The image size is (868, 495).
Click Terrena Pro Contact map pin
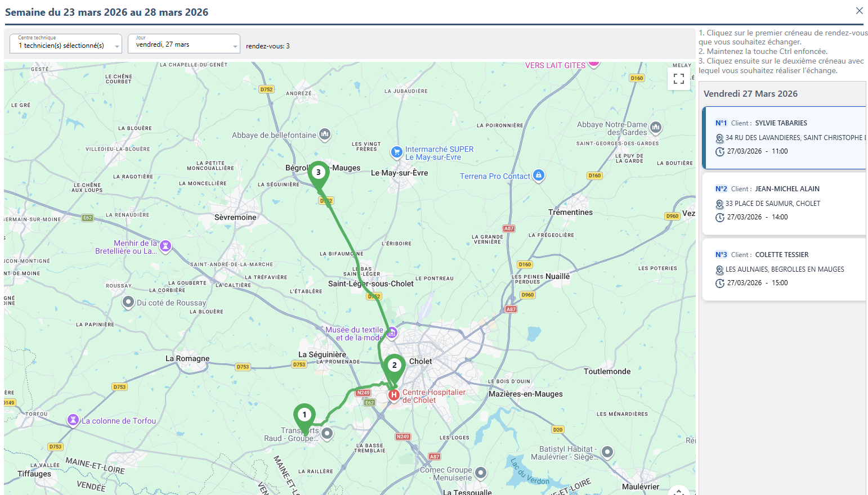point(539,175)
